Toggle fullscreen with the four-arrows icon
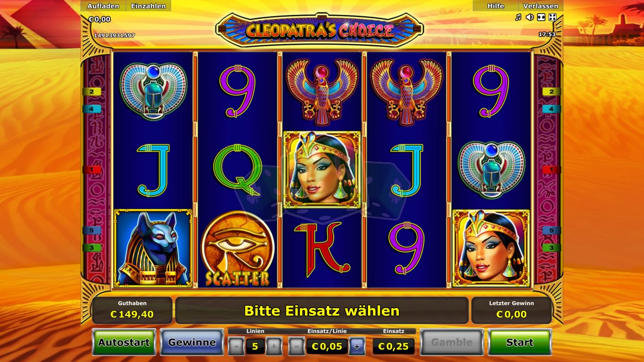The image size is (644, 362). (x=552, y=17)
